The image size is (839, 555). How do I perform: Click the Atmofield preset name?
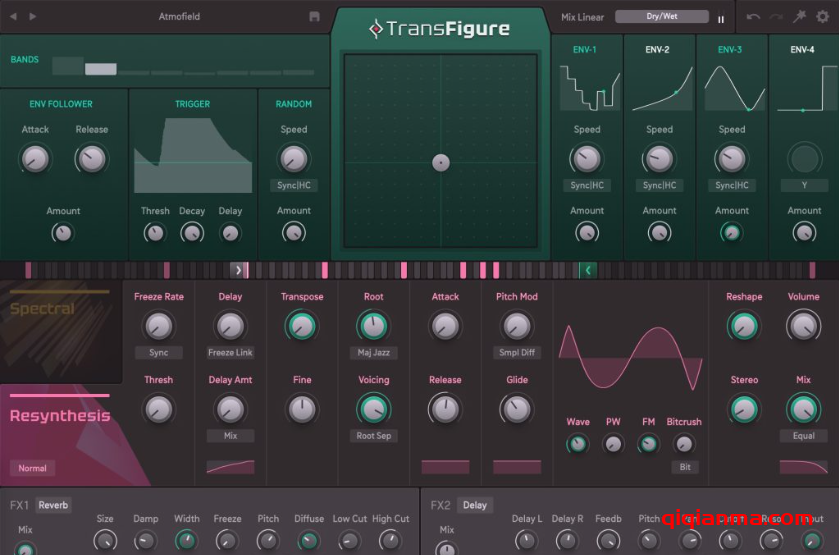coord(179,17)
